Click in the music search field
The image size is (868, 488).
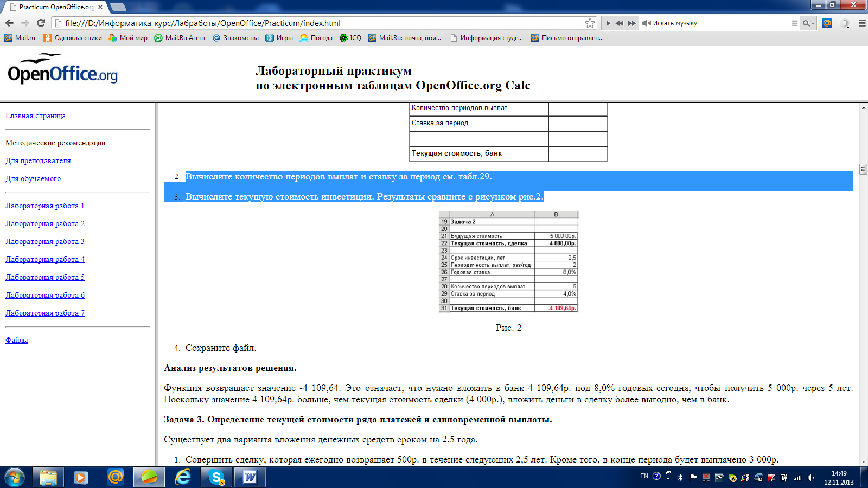click(x=720, y=23)
